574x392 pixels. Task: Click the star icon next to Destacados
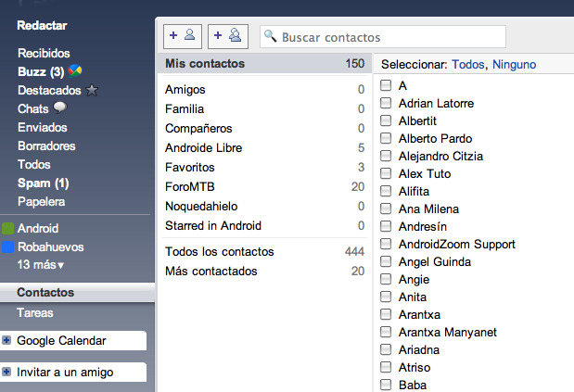pyautogui.click(x=91, y=90)
